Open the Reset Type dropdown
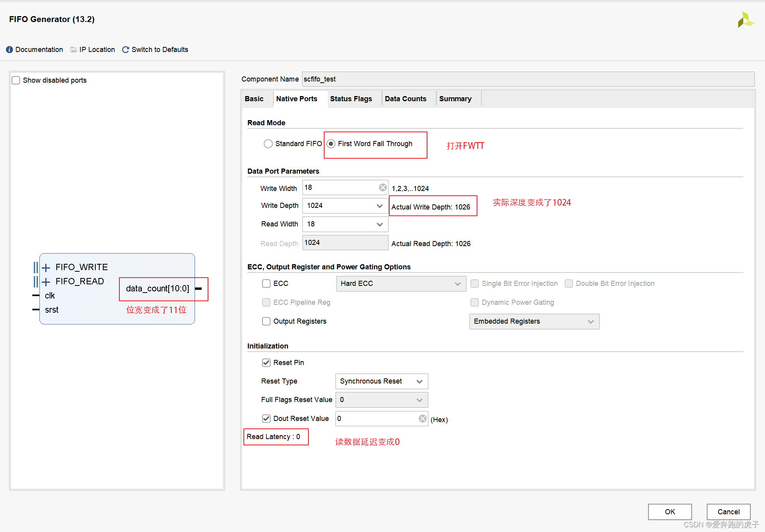 pyautogui.click(x=381, y=381)
